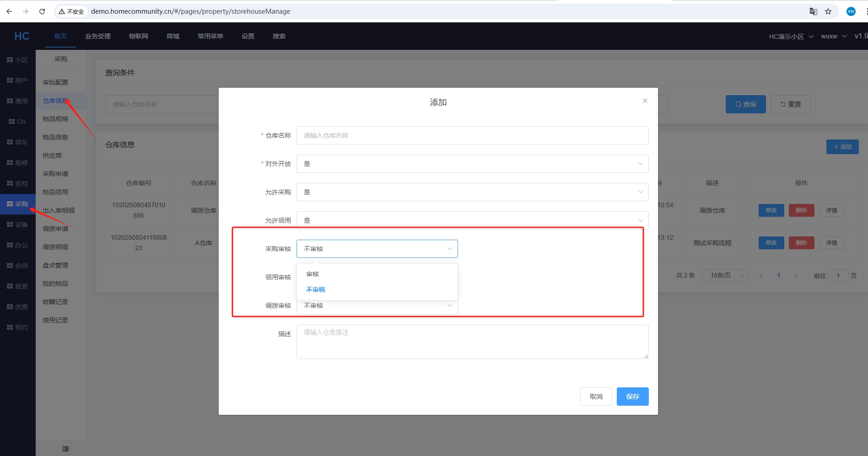Open the 允许采购 dropdown
The image size is (868, 456).
[472, 192]
